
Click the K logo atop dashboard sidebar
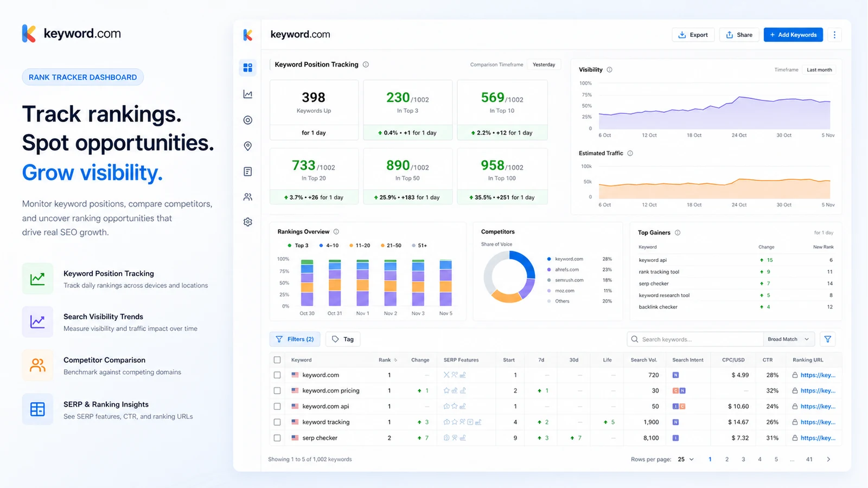[x=247, y=35]
